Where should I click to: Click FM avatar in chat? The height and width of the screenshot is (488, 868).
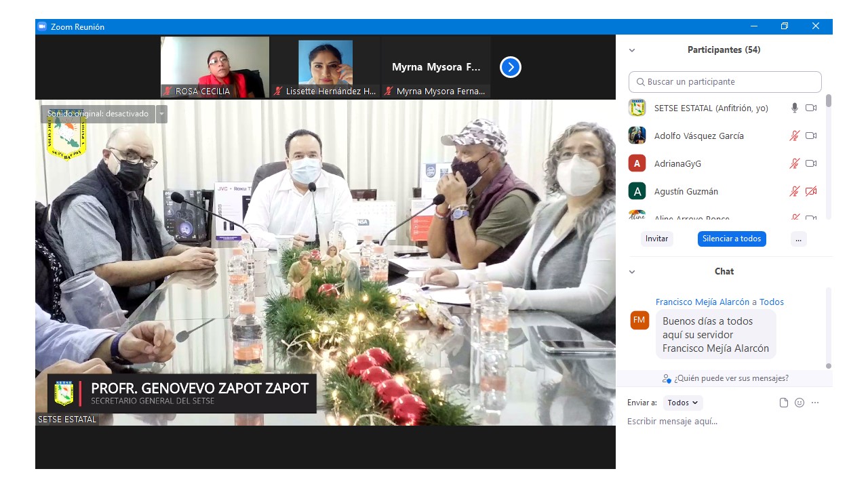pos(639,320)
